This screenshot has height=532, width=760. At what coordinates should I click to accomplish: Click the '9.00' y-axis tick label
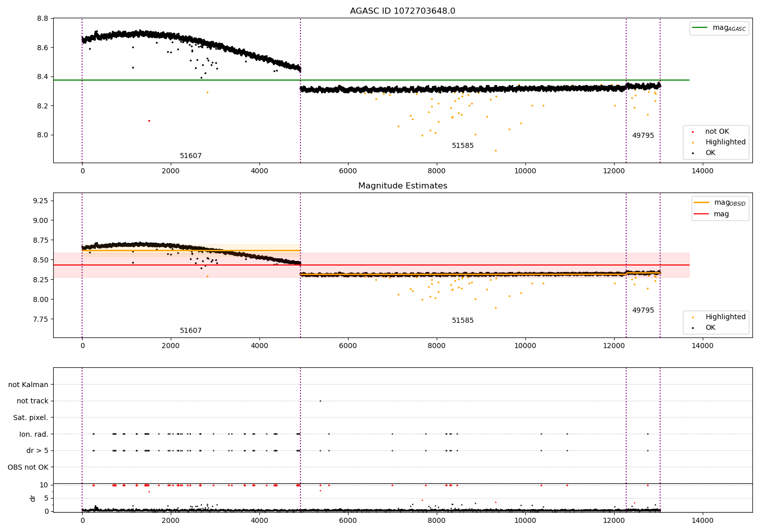pyautogui.click(x=41, y=220)
